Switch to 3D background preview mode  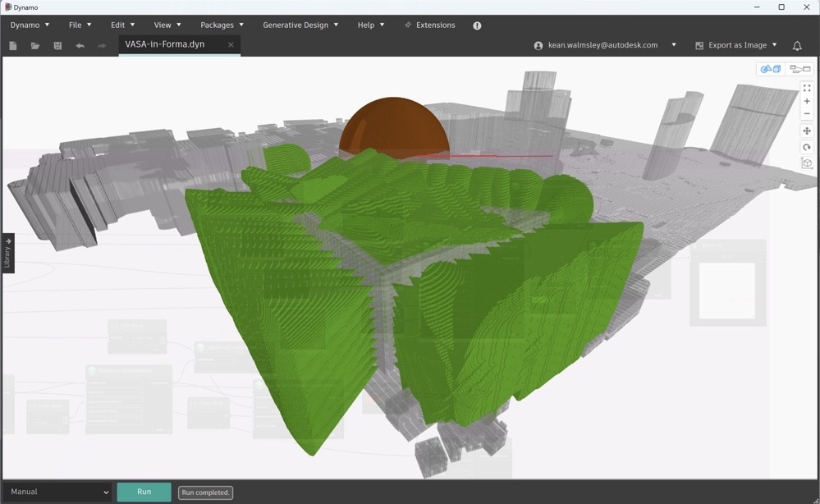(x=771, y=70)
